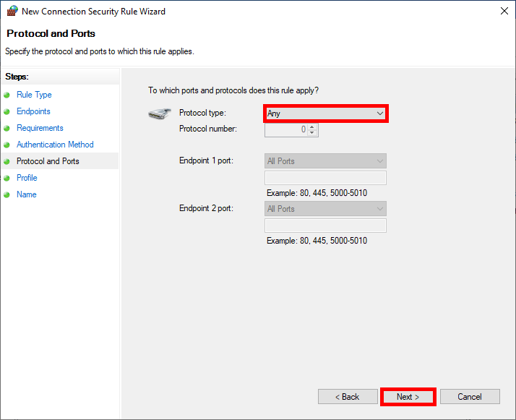Viewport: 516px width, 420px height.
Task: Click the 'Protocol number:' label
Action: coord(207,129)
